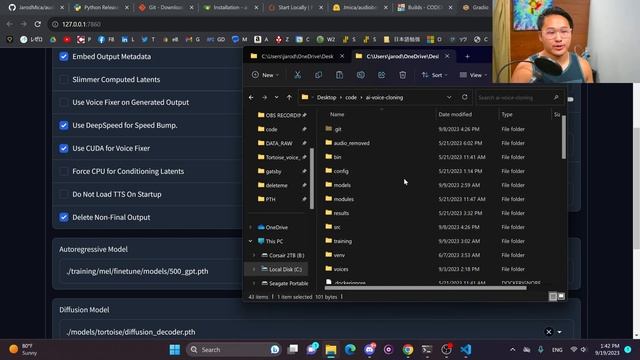Open Task View from the taskbar
This screenshot has height=360, width=640.
pyautogui.click(x=293, y=349)
